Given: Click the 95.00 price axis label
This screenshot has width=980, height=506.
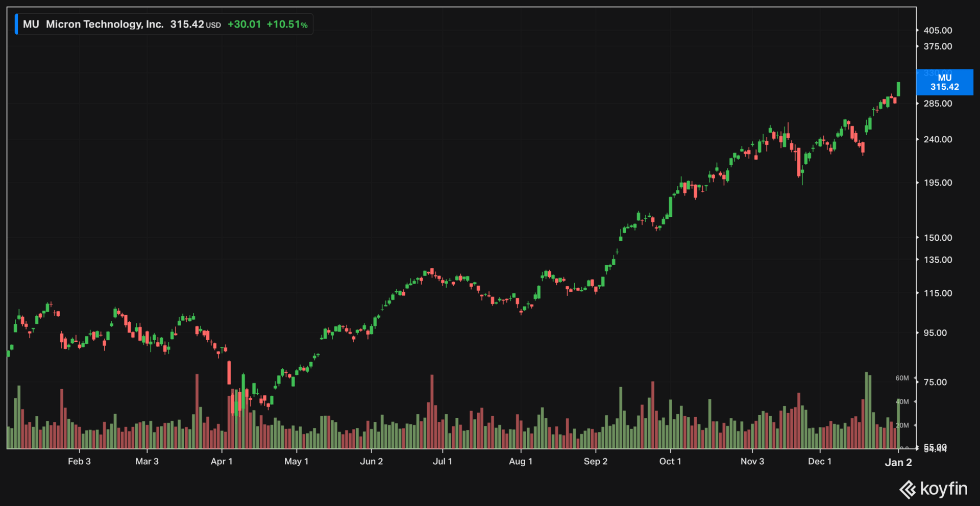Looking at the screenshot, I should click(x=935, y=333).
